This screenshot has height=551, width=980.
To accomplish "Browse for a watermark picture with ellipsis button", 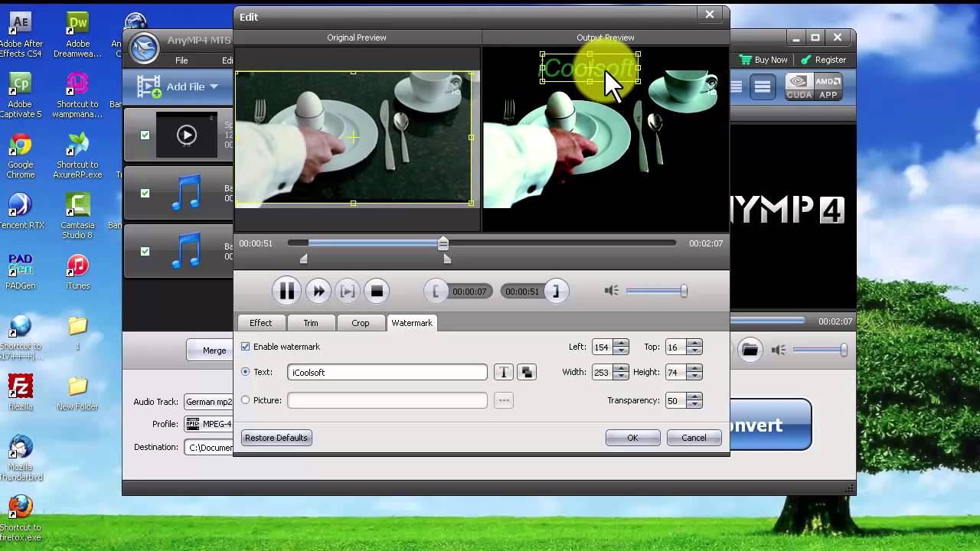I will pyautogui.click(x=503, y=400).
